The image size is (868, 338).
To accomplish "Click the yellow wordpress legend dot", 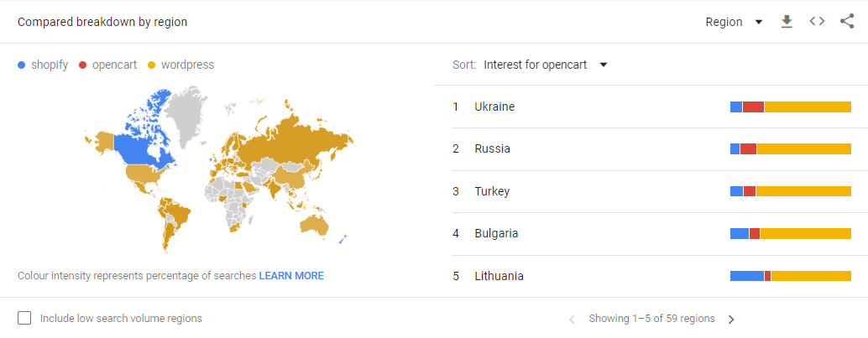I will (x=151, y=65).
